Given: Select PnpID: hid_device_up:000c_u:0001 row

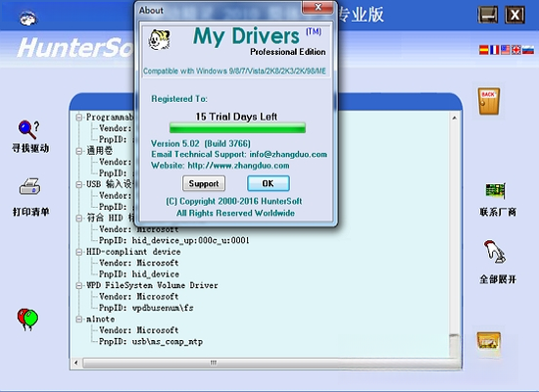Looking at the screenshot, I should point(173,240).
